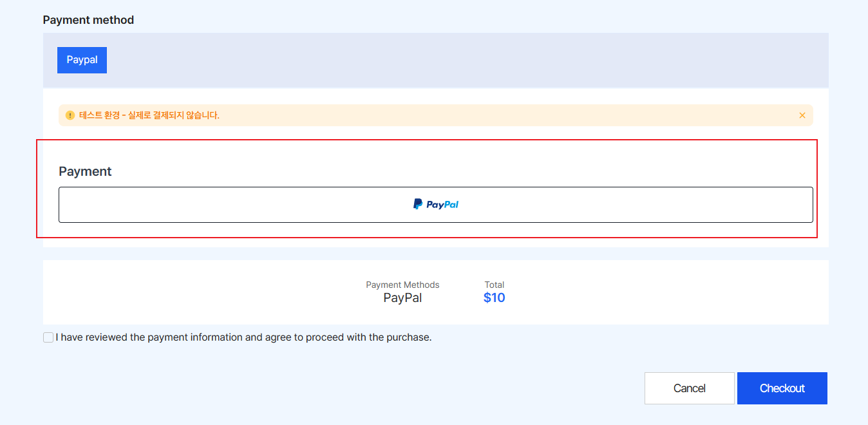This screenshot has width=868, height=425.
Task: Click the Payment method heading
Action: pos(88,20)
